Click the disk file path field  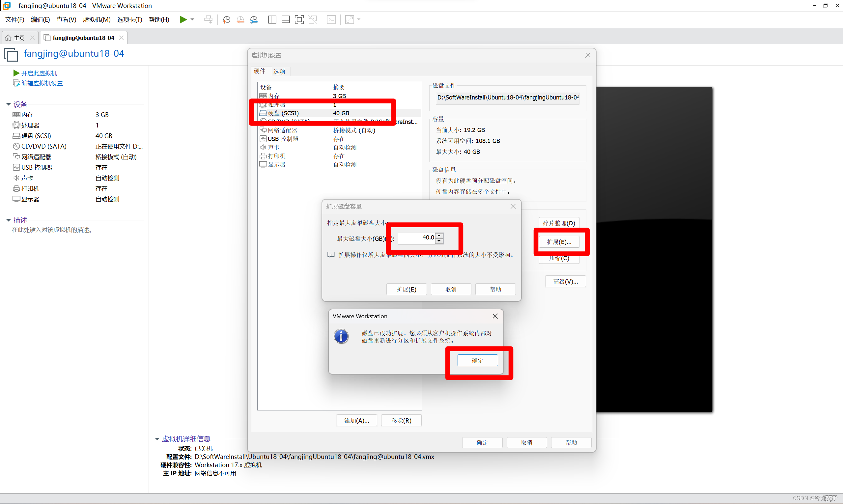pos(508,98)
